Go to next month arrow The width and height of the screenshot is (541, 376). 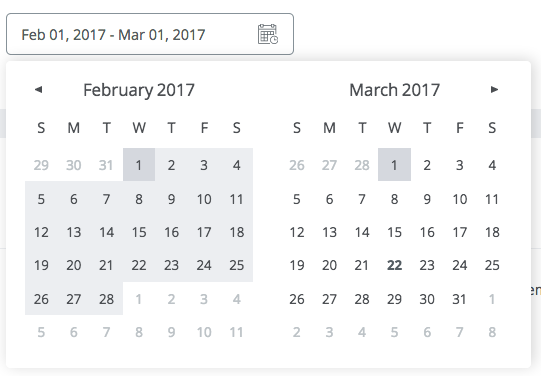[x=494, y=90]
